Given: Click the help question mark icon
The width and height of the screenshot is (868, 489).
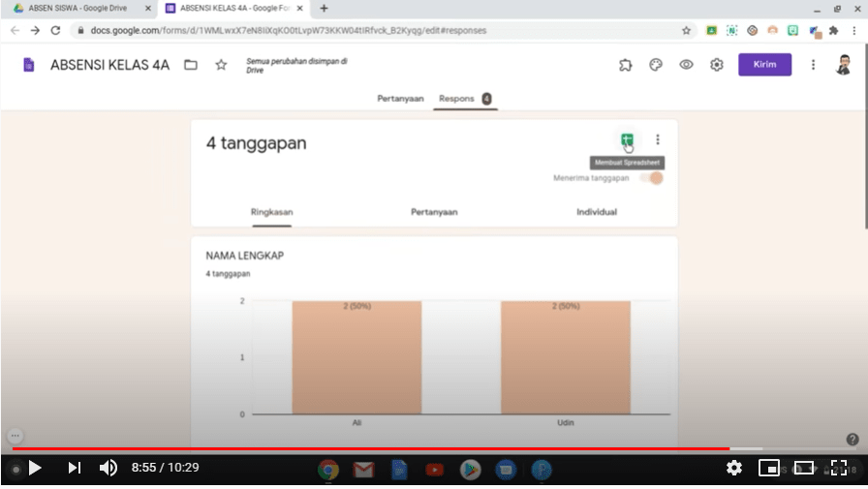Looking at the screenshot, I should (852, 440).
